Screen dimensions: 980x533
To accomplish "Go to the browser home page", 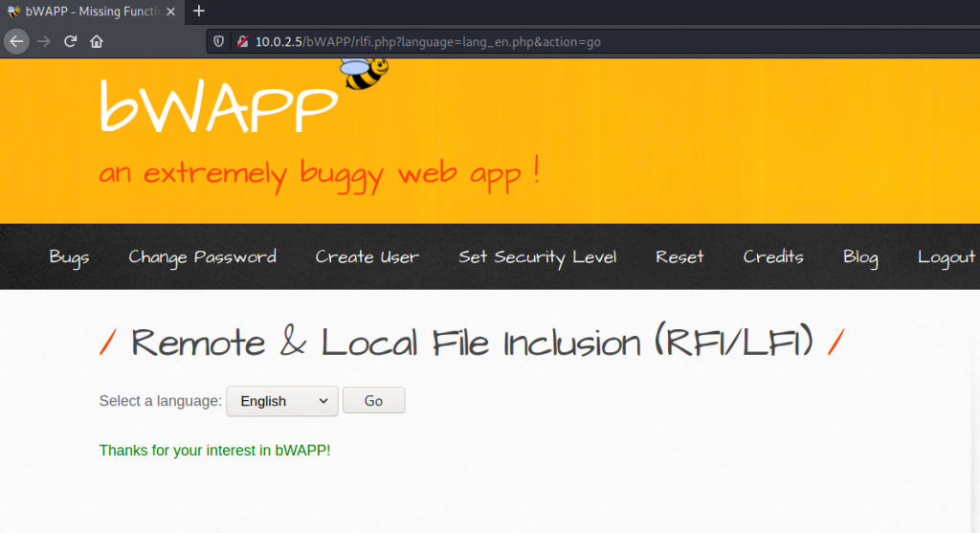I will tap(97, 41).
